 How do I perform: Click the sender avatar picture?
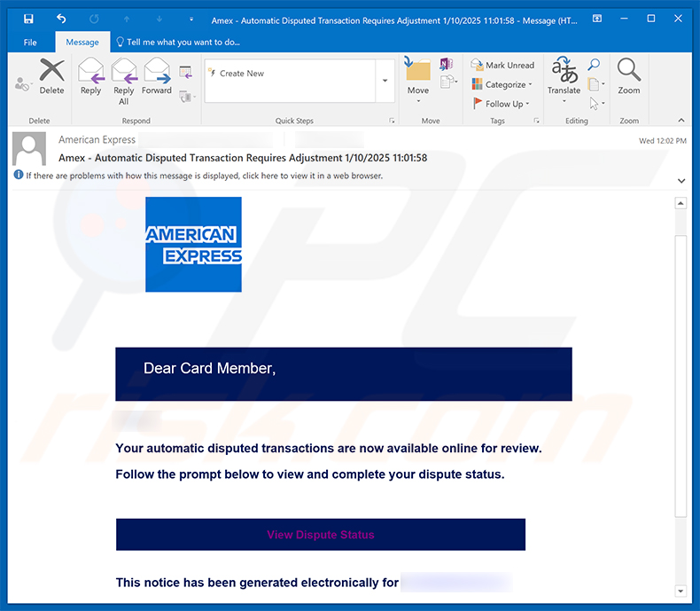(29, 149)
